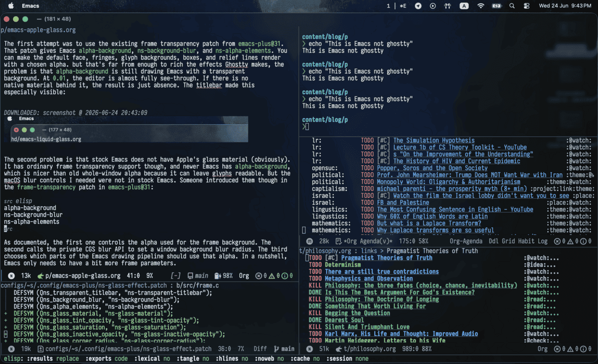Click KILL keyword on Begging the Question
Image resolution: width=598 pixels, height=364 pixels.
(315, 313)
